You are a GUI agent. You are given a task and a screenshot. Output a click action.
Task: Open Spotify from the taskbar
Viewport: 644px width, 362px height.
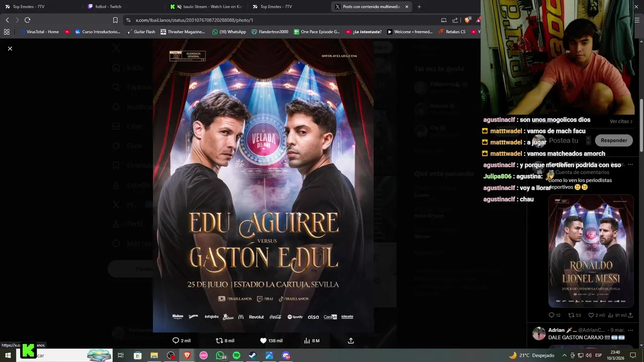[236, 355]
